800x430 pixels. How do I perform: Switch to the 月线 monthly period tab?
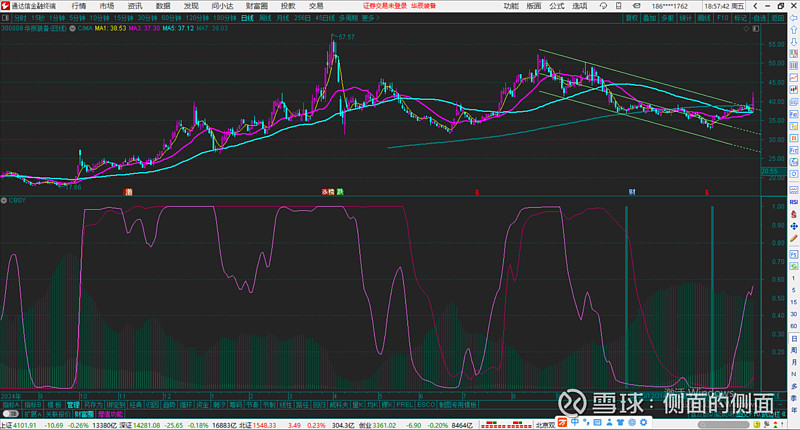[x=283, y=18]
